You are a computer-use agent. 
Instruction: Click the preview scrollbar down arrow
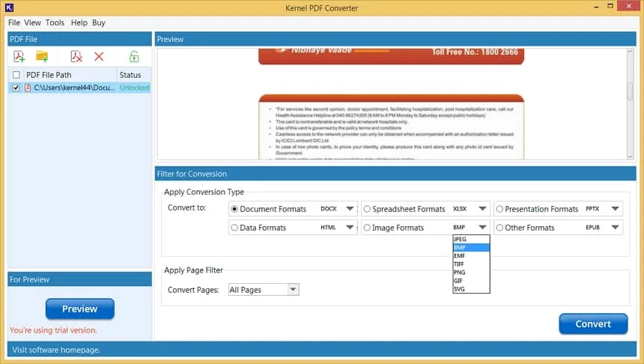pyautogui.click(x=630, y=157)
